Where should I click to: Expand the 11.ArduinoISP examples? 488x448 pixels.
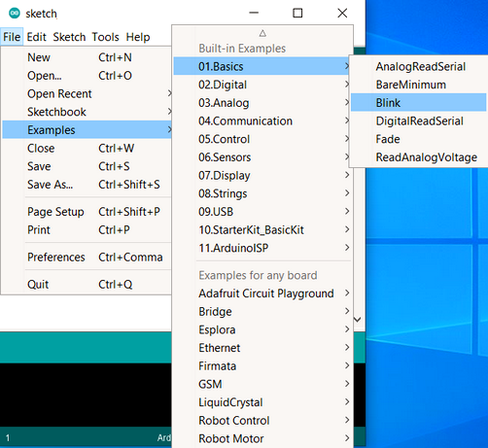point(262,248)
